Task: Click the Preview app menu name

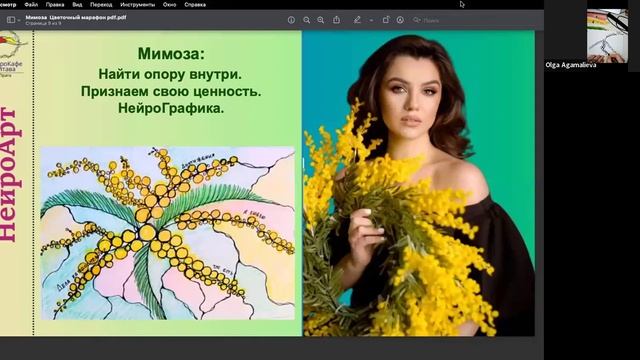Action: (8, 4)
